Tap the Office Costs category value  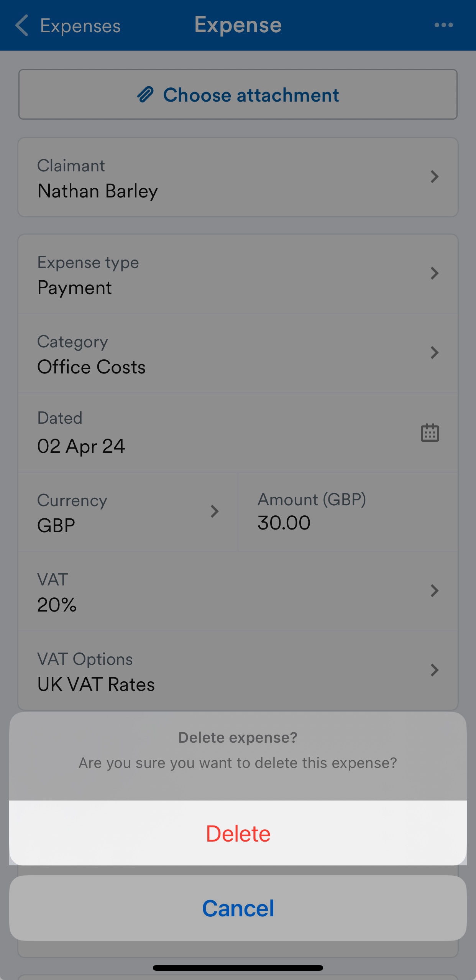tap(91, 367)
